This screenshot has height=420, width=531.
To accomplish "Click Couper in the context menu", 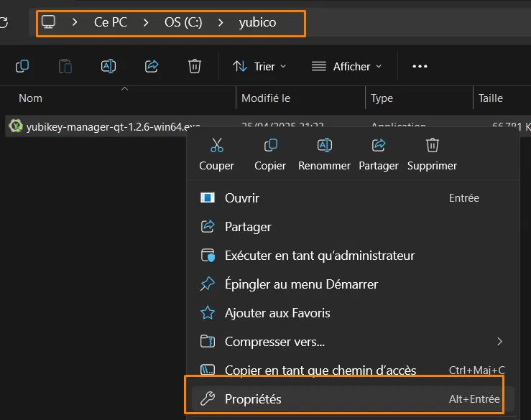I will (x=217, y=154).
